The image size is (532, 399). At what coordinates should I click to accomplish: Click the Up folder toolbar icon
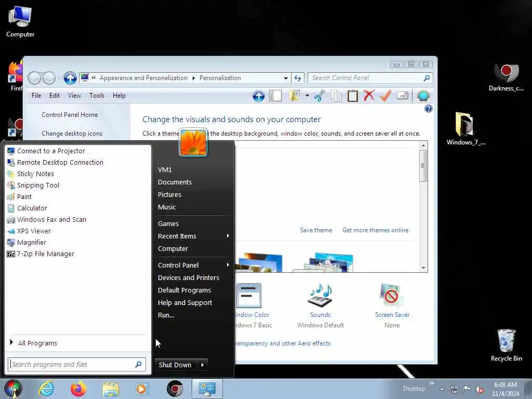pyautogui.click(x=259, y=96)
